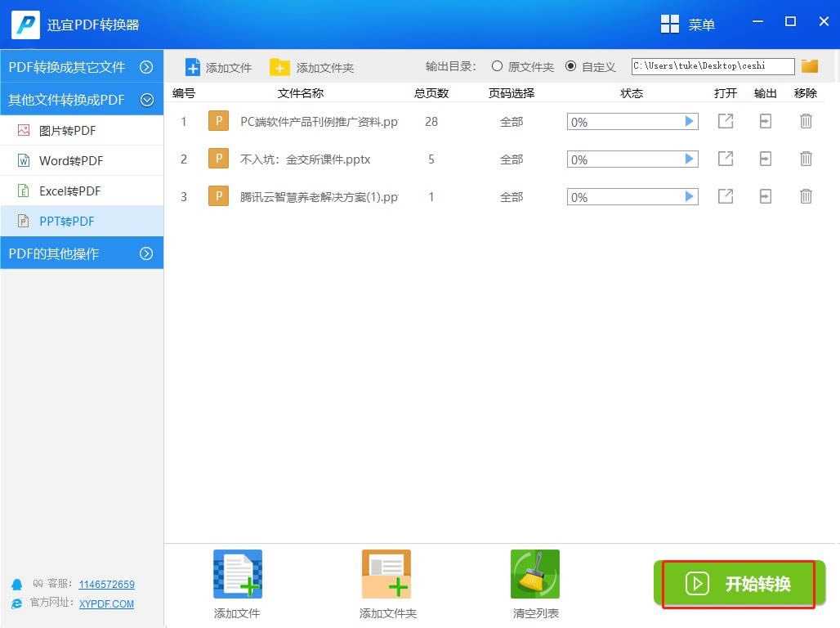
Task: Open output location for PC端软件产品刊例推广资料 row
Action: pyautogui.click(x=766, y=121)
